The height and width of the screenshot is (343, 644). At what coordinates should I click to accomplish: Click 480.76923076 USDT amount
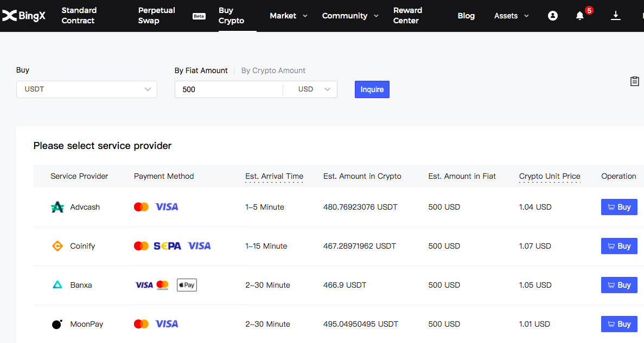point(360,207)
